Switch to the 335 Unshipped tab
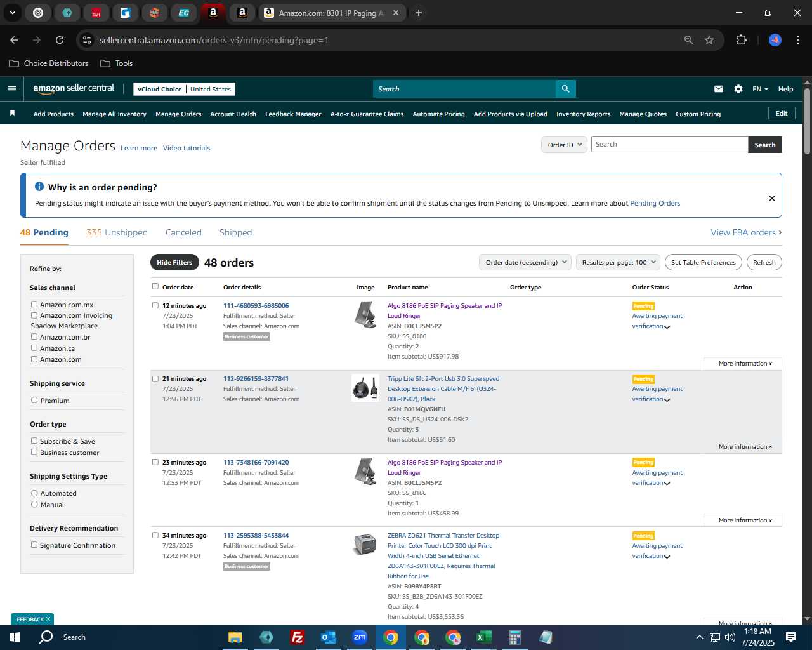The height and width of the screenshot is (650, 812). coord(117,232)
